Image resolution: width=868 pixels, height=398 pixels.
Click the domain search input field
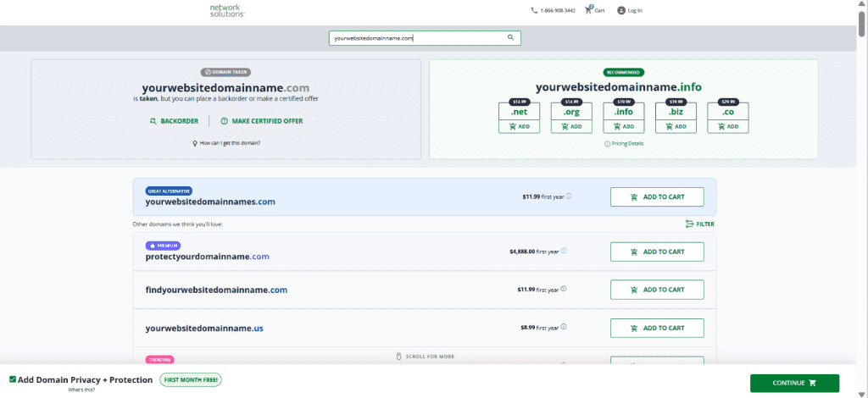425,38
